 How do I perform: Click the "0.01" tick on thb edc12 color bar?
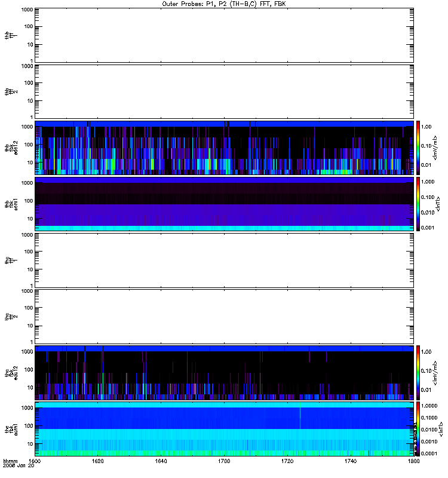(426, 165)
